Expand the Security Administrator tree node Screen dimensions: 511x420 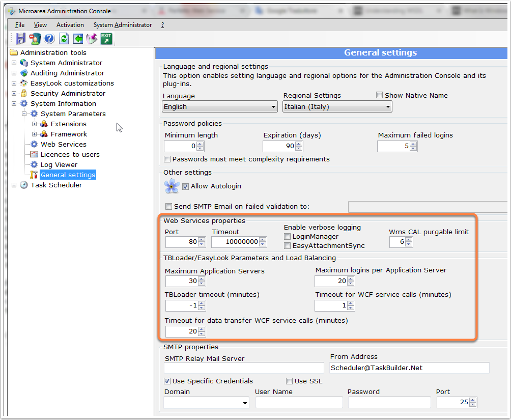[14, 93]
